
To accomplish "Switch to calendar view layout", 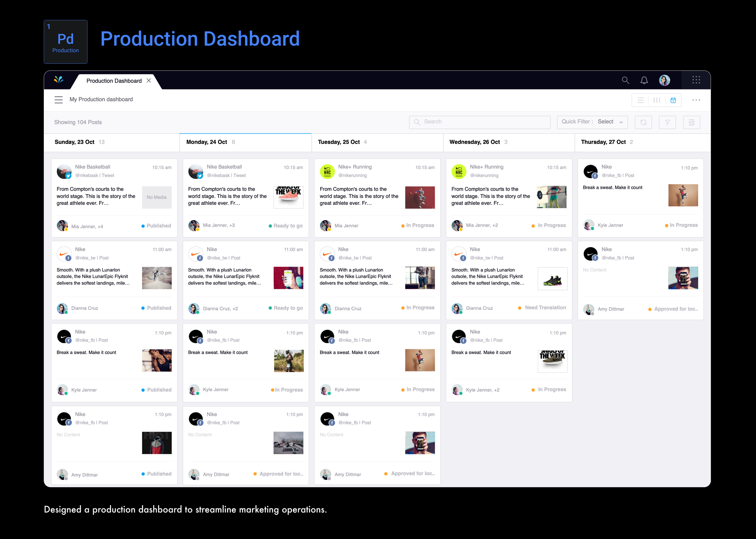I will [673, 100].
